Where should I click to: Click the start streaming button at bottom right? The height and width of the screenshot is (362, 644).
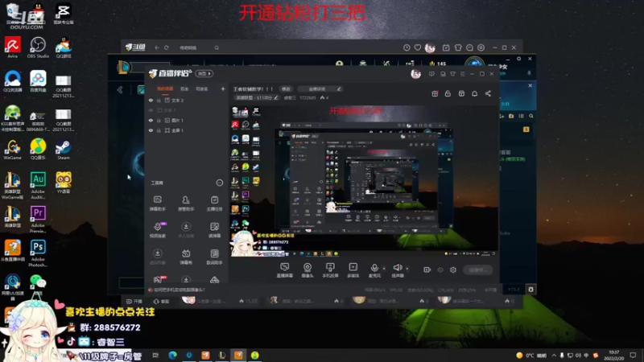pos(477,269)
